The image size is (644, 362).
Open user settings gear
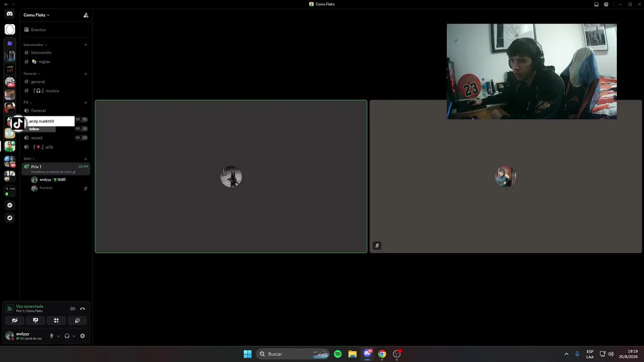pyautogui.click(x=83, y=336)
